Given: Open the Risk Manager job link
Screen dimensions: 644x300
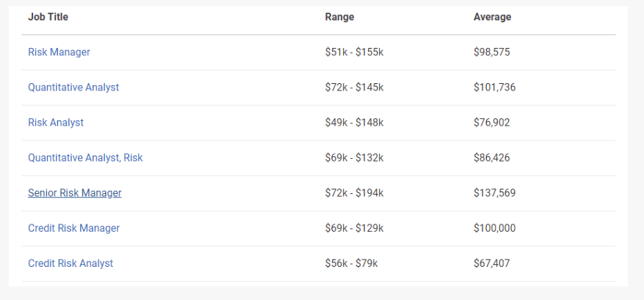Looking at the screenshot, I should 59,52.
